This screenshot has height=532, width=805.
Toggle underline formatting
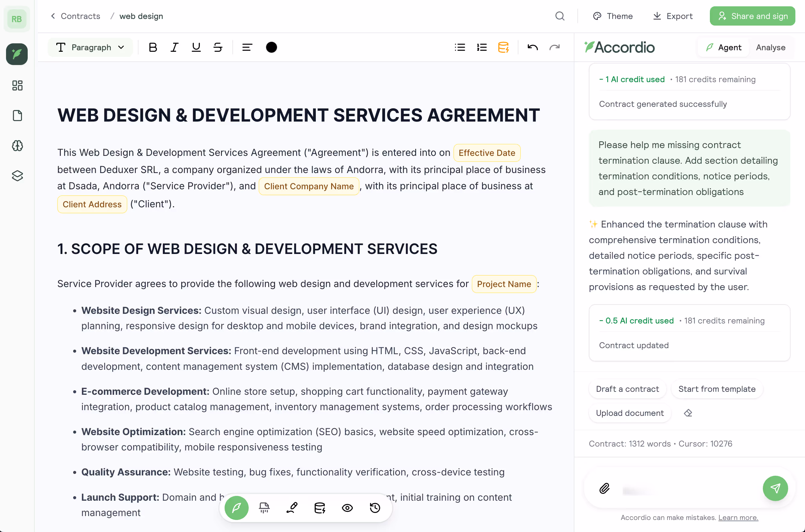pos(196,48)
